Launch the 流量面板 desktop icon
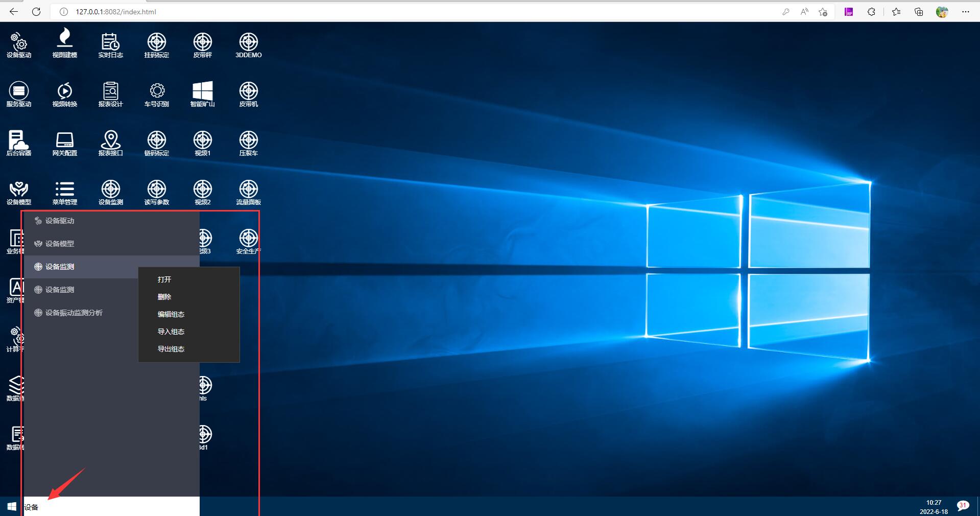The image size is (980, 516). pyautogui.click(x=249, y=192)
